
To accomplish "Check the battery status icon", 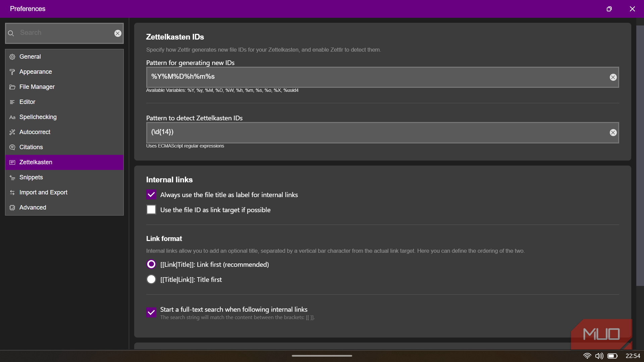I will tap(612, 356).
